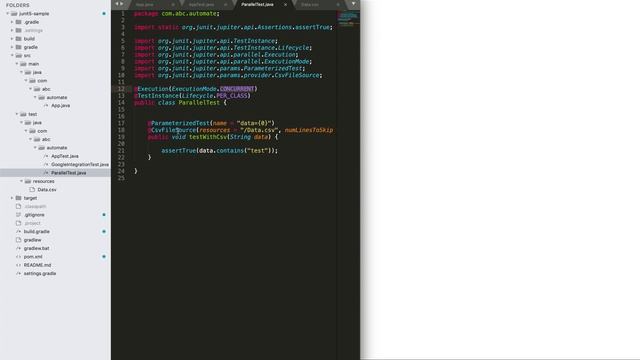
Task: Click git status dot beside .gitignore
Action: [x=104, y=215]
